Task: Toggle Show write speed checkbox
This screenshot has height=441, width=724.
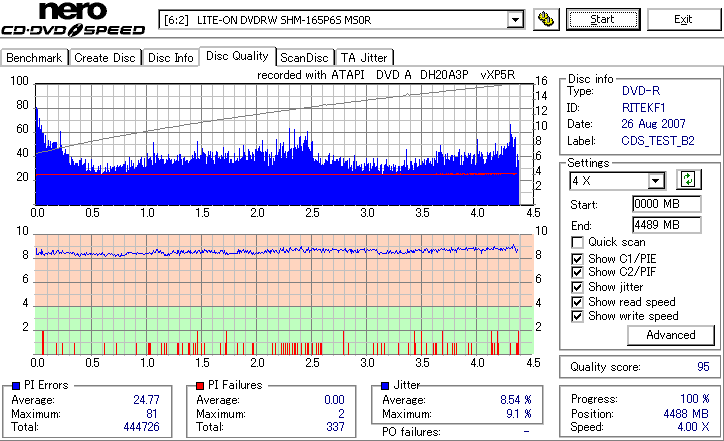Action: coord(577,316)
